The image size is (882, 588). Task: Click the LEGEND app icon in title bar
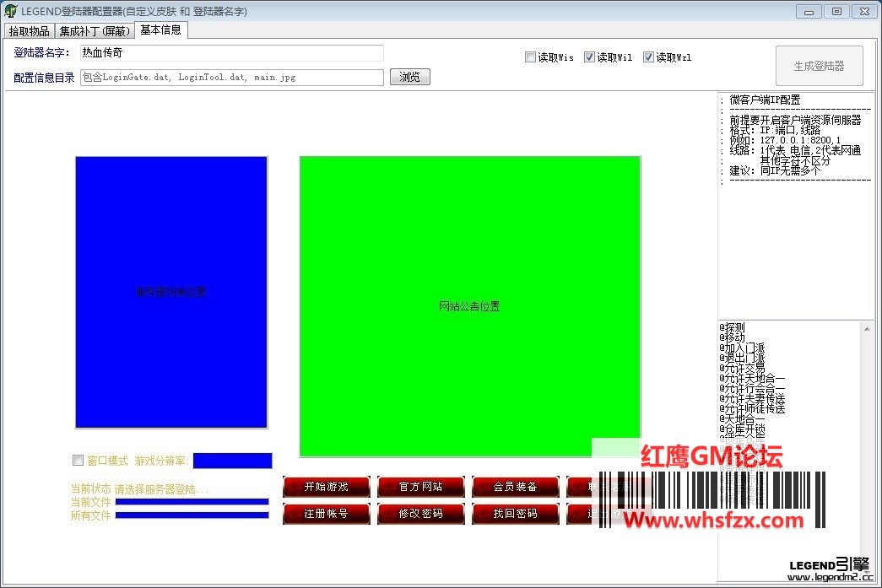11,11
